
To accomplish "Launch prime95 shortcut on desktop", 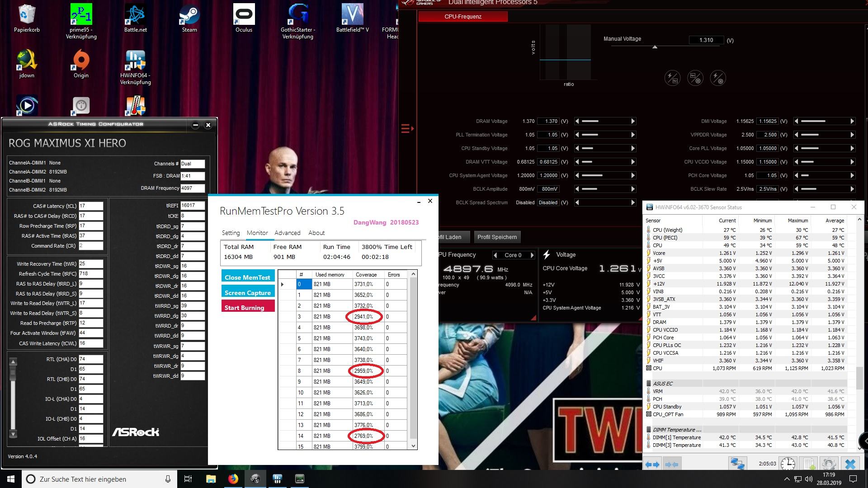I will pyautogui.click(x=81, y=20).
